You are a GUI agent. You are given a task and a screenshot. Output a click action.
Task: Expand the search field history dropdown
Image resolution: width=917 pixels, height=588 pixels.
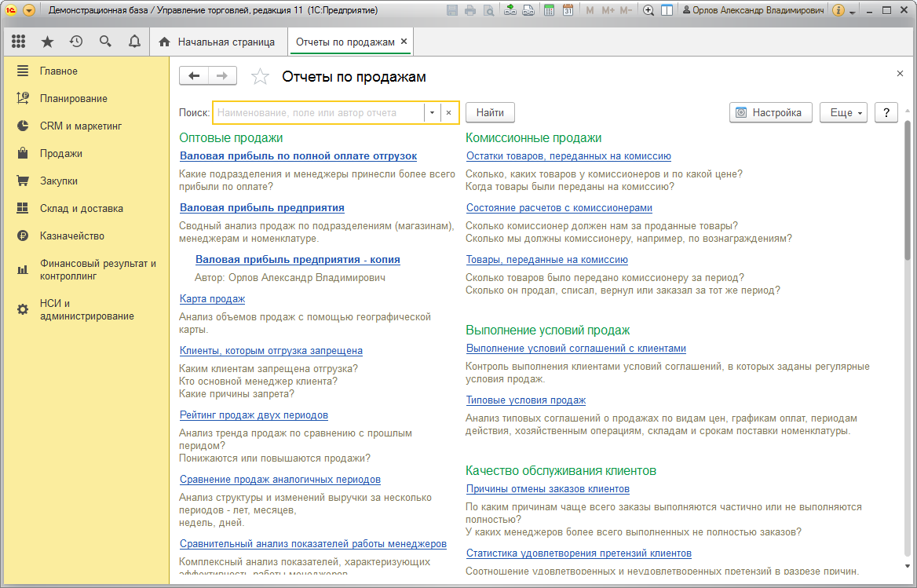coord(432,113)
